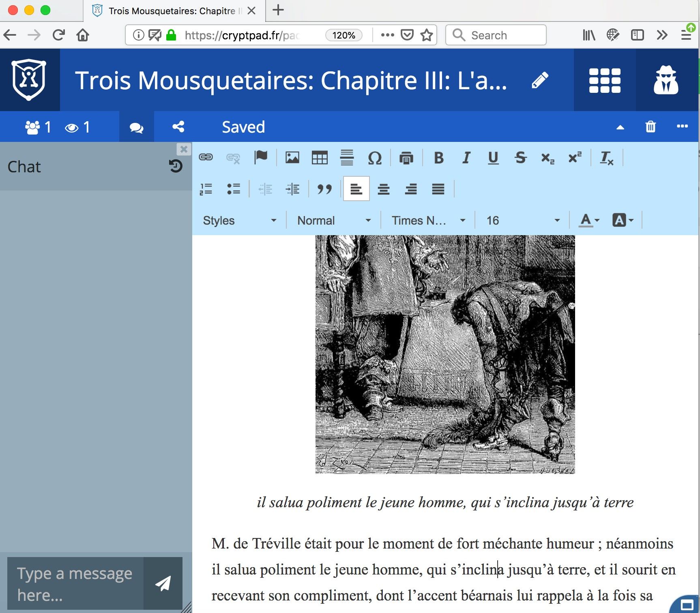Image resolution: width=700 pixels, height=613 pixels.
Task: Bookmark this page with the star
Action: pyautogui.click(x=427, y=35)
